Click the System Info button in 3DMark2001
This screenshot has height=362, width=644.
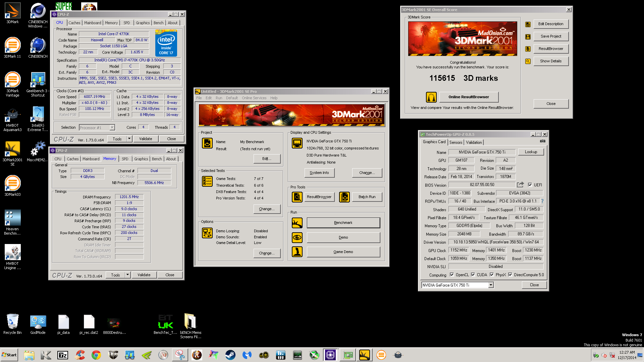[x=319, y=173]
